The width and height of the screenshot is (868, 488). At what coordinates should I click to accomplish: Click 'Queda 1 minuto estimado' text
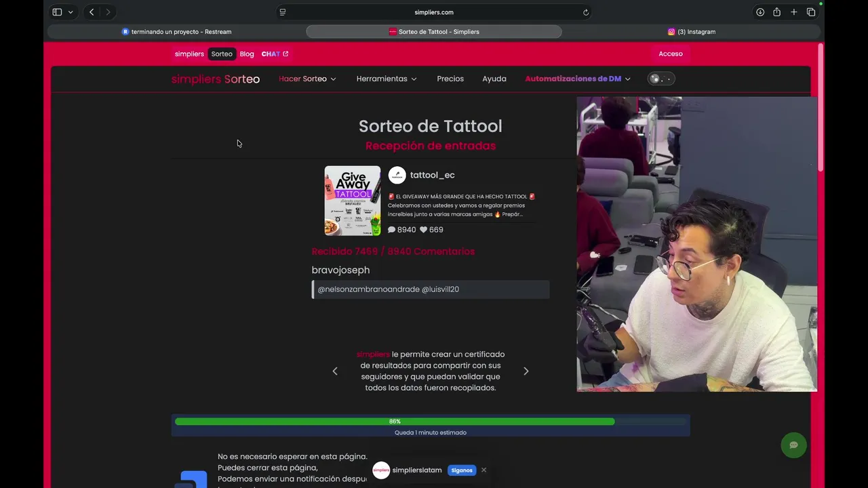(431, 432)
